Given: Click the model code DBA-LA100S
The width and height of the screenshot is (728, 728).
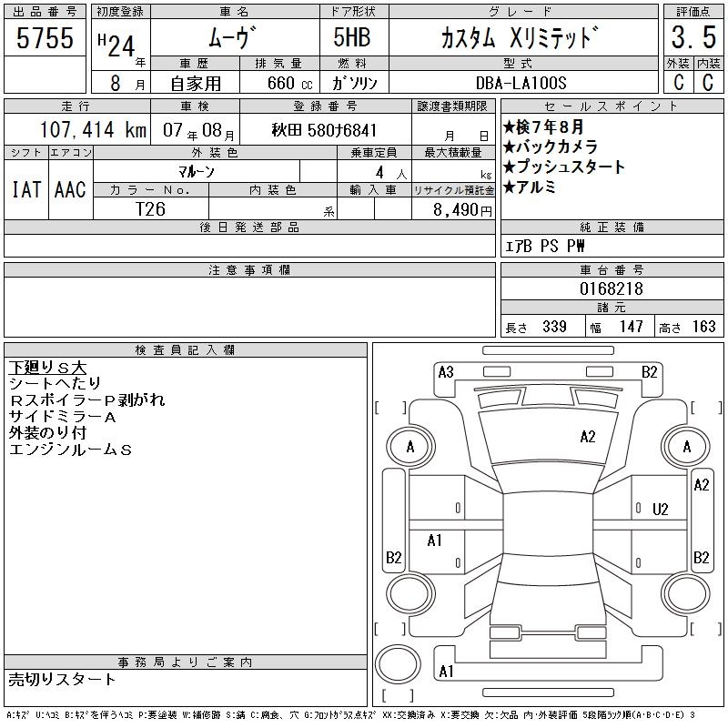Looking at the screenshot, I should pos(521,83).
